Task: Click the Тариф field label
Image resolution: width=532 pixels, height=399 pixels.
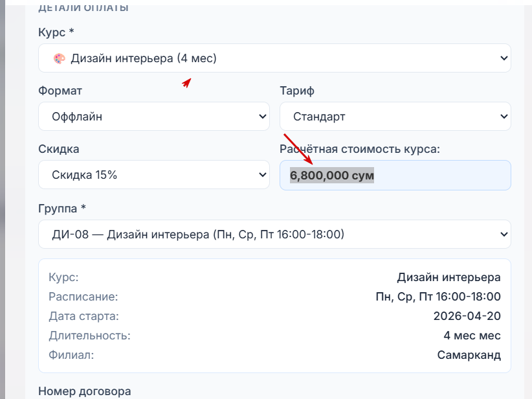Action: pos(297,91)
